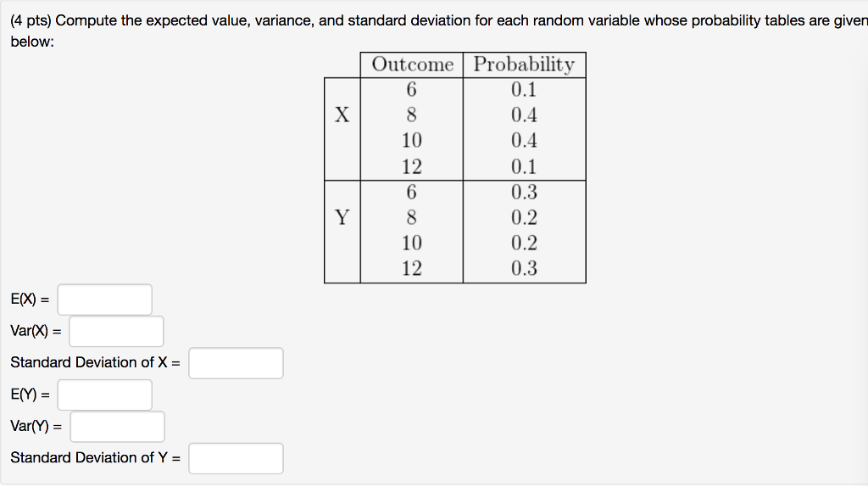Click the Probability column header
The width and height of the screenshot is (868, 487).
[524, 64]
